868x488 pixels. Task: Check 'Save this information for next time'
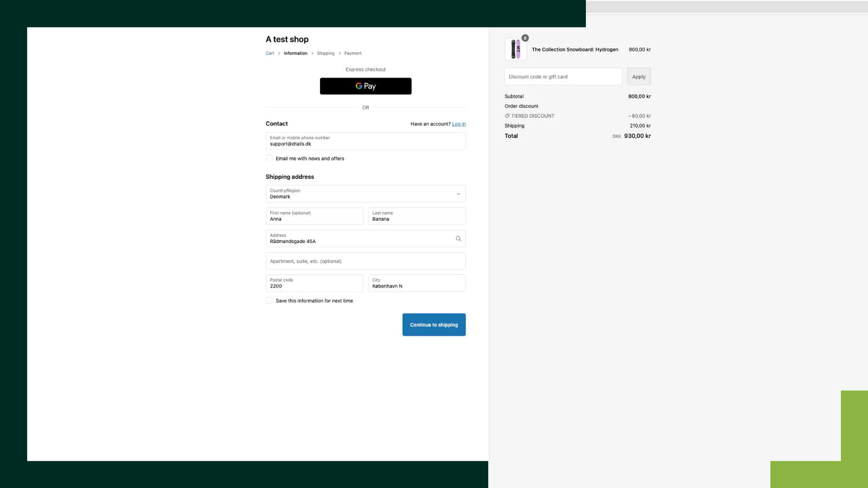click(269, 300)
